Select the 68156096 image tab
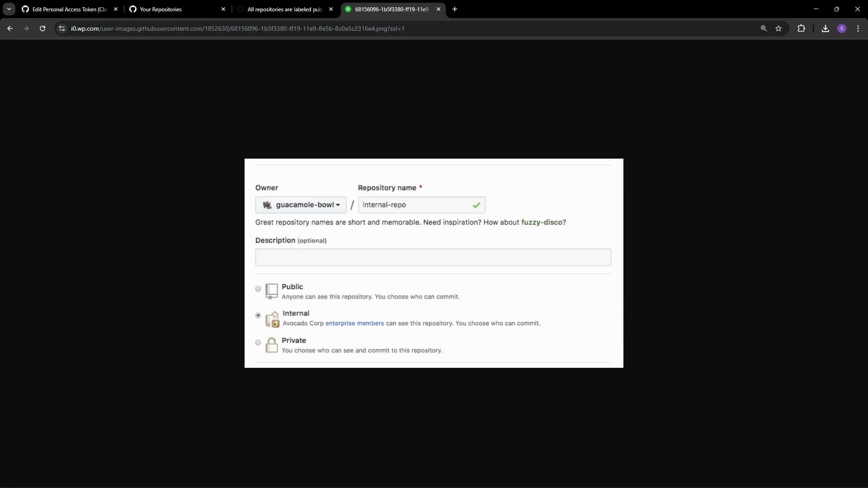This screenshot has width=868, height=488. click(392, 9)
